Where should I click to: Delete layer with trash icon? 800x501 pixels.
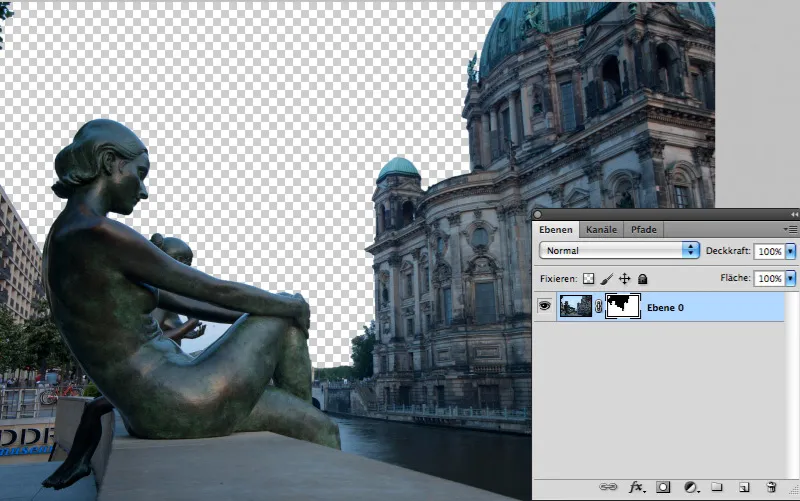click(771, 487)
